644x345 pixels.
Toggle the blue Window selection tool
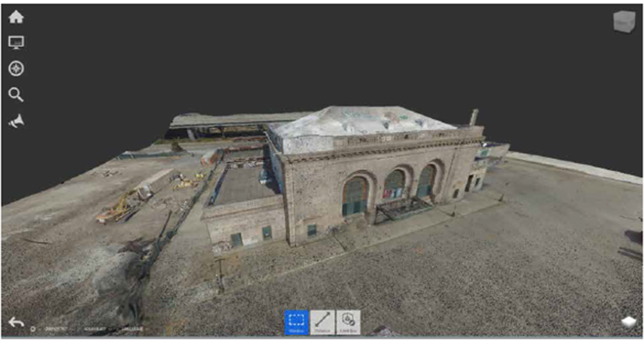pyautogui.click(x=296, y=322)
